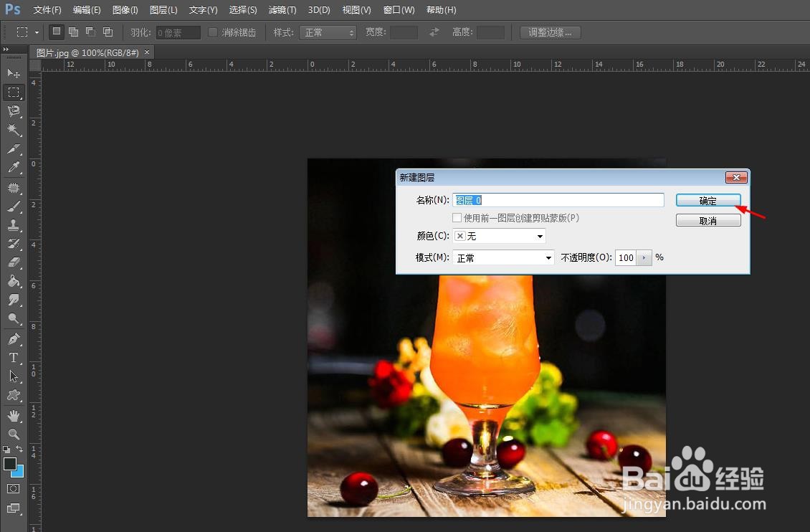Switch to the 图片.jpg document tab
The width and height of the screenshot is (810, 532).
[x=87, y=52]
